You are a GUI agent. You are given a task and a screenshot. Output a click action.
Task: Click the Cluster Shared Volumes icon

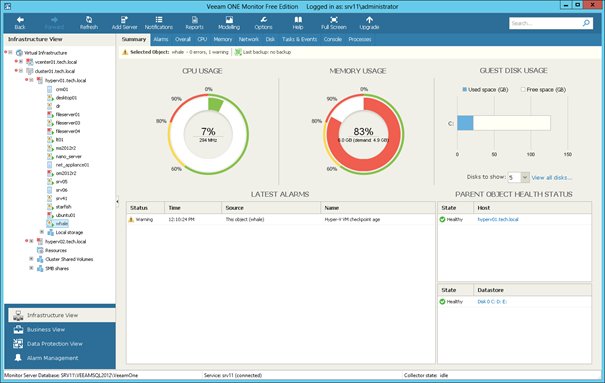pos(40,259)
